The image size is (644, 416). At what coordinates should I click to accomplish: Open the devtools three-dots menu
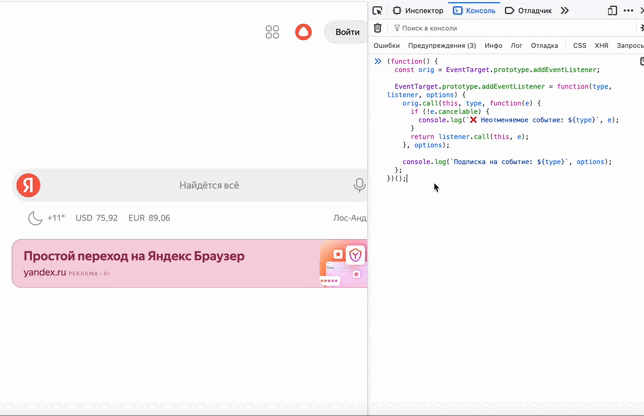click(628, 11)
